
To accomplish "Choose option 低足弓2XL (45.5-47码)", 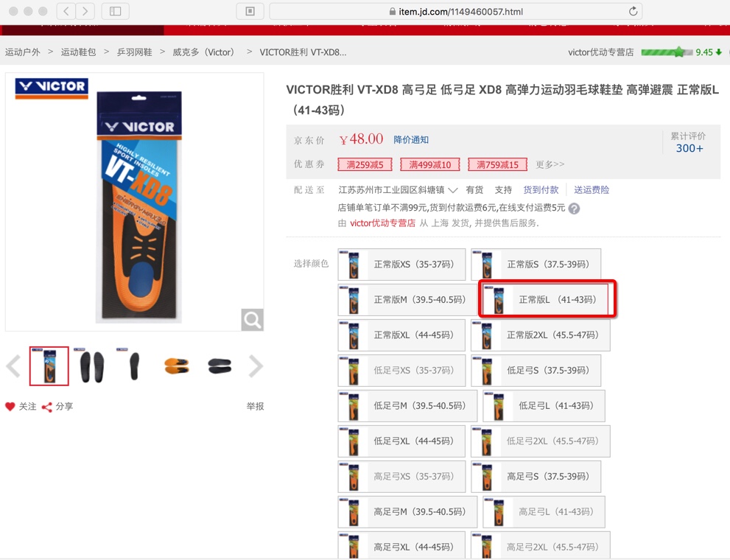I will (541, 441).
